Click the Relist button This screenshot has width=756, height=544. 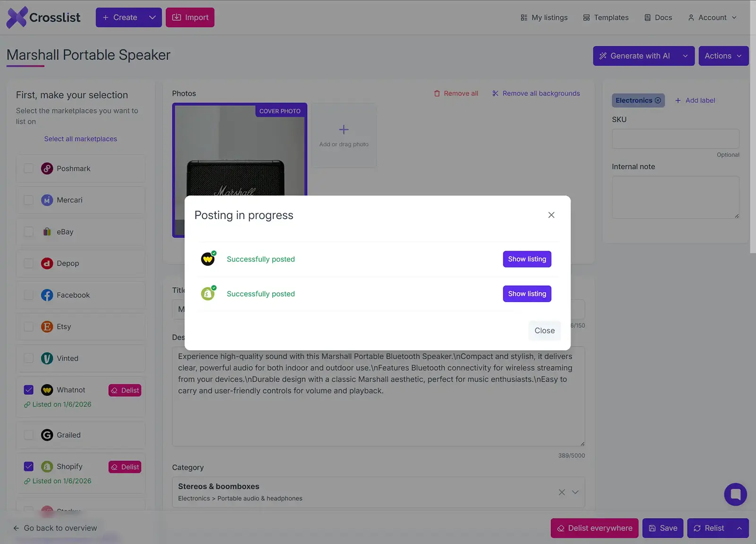point(709,528)
